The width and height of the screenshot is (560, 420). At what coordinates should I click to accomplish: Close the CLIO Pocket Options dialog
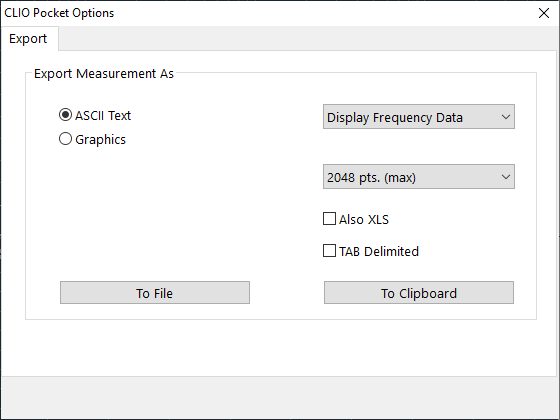tap(544, 13)
